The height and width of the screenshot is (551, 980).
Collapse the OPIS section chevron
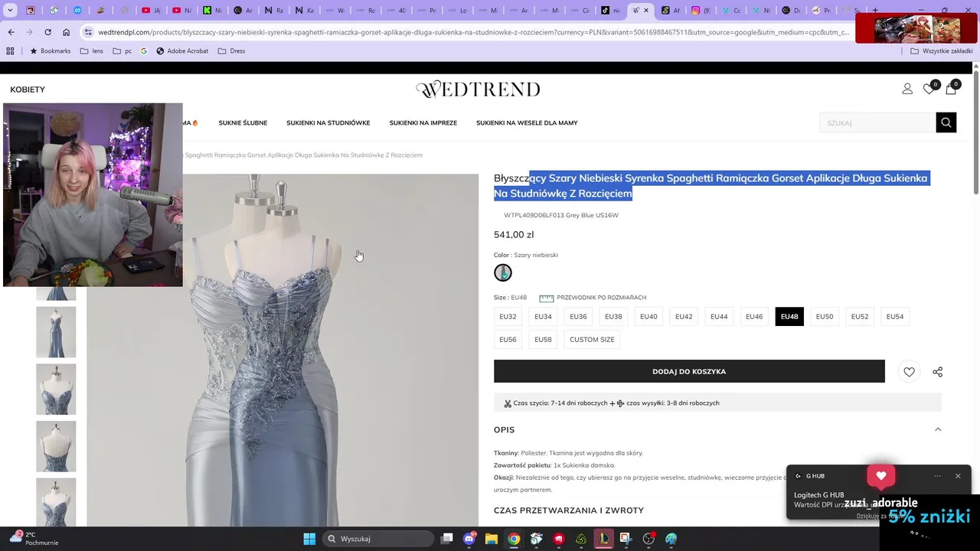pyautogui.click(x=938, y=429)
